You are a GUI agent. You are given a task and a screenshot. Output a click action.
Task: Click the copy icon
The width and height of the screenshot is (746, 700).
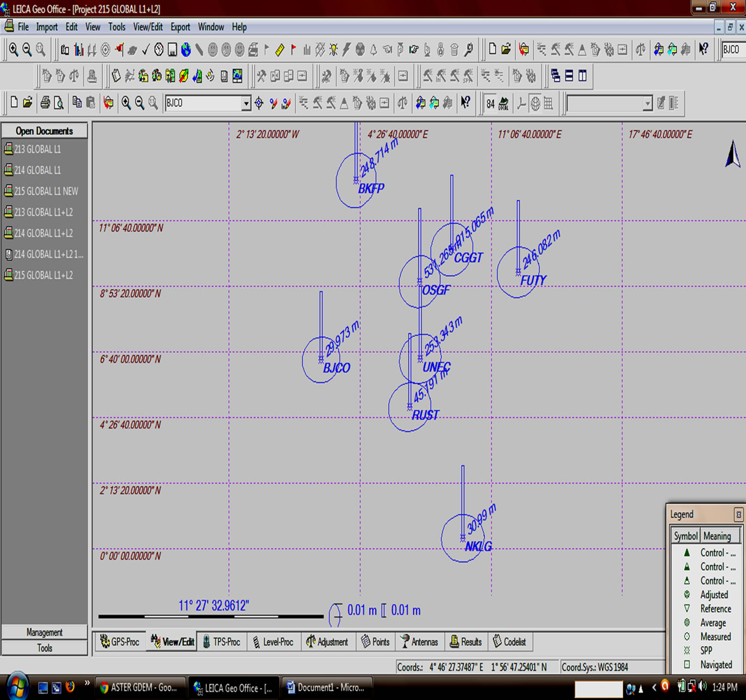77,103
